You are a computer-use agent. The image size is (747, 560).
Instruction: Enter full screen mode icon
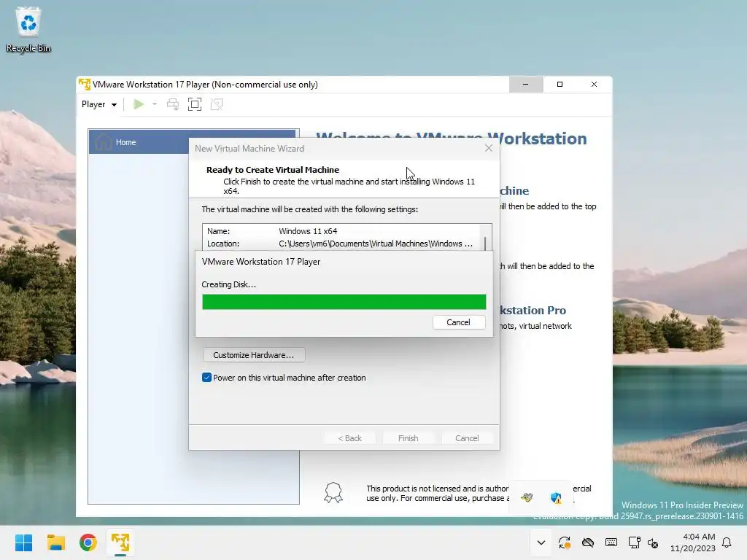195,104
